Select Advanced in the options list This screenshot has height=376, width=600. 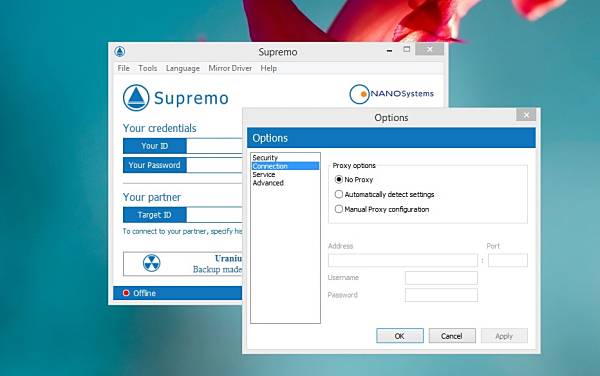[285, 183]
